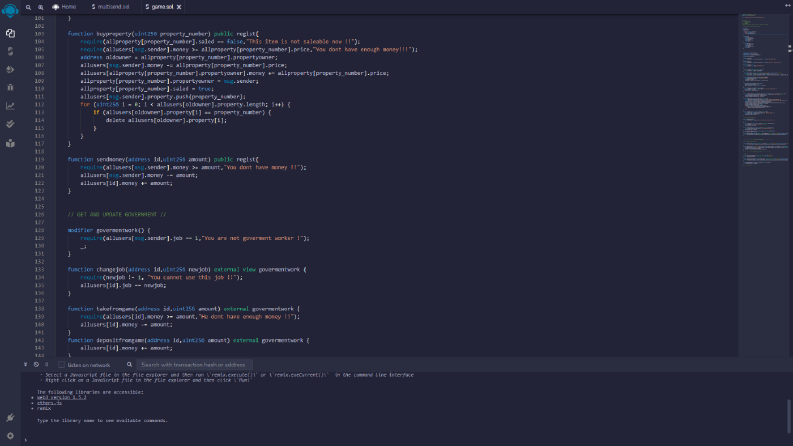Open the File explorers panel icon
The image size is (793, 446).
coord(10,33)
